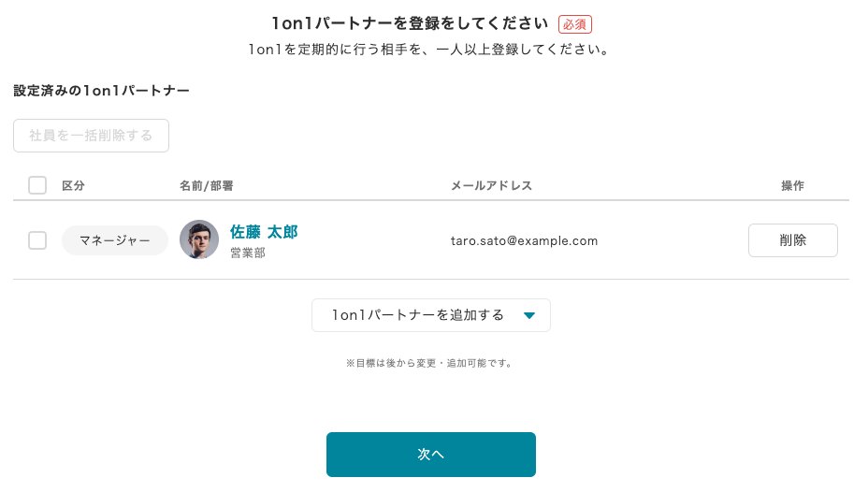The height and width of the screenshot is (492, 868).
Task: Click the マネージャー role badge
Action: 115,240
